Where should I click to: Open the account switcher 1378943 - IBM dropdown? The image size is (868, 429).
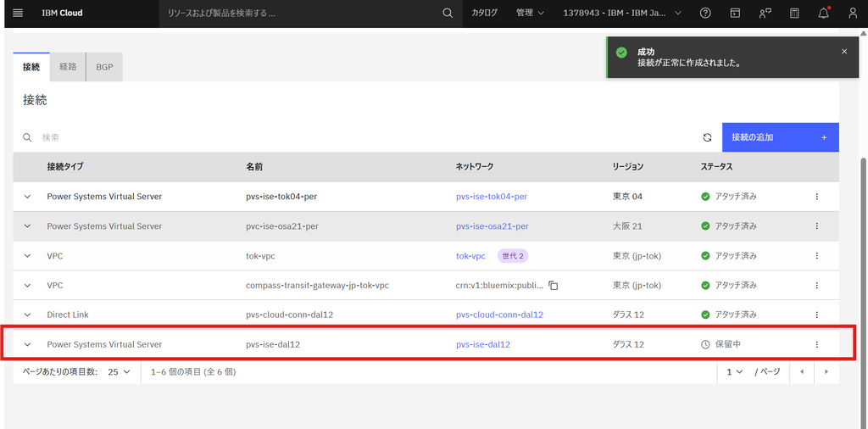(x=621, y=13)
